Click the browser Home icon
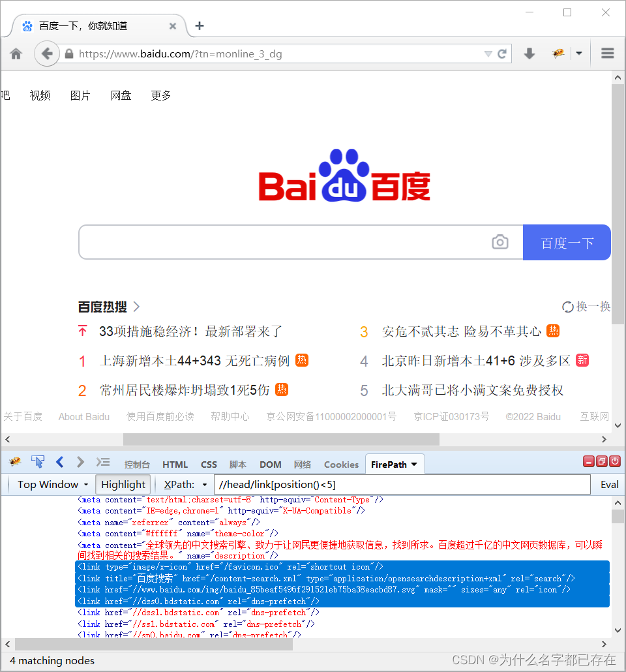Viewport: 626px width, 672px height. (16, 54)
